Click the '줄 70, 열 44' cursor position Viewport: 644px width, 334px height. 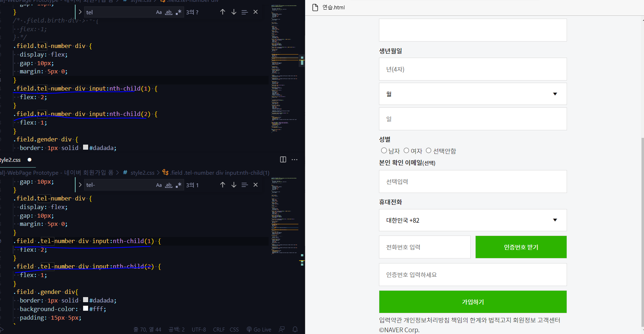[x=147, y=329]
